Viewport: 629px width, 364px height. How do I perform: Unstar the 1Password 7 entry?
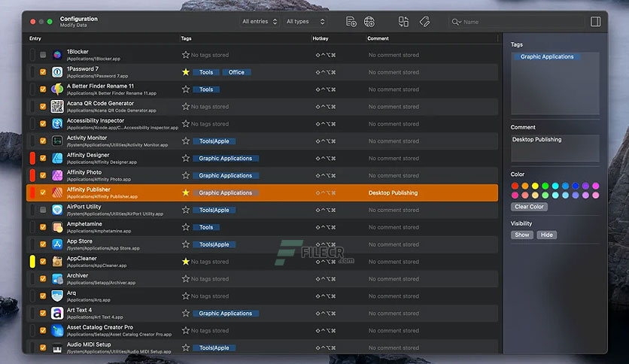[185, 72]
